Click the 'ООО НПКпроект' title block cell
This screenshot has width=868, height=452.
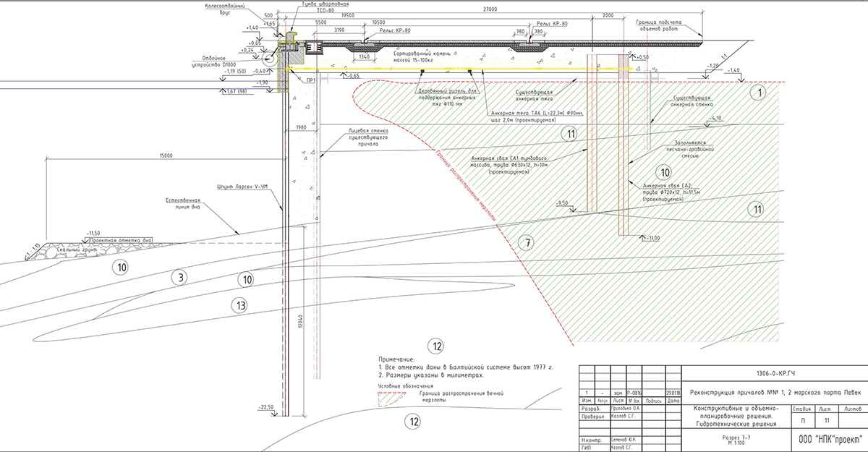(828, 438)
